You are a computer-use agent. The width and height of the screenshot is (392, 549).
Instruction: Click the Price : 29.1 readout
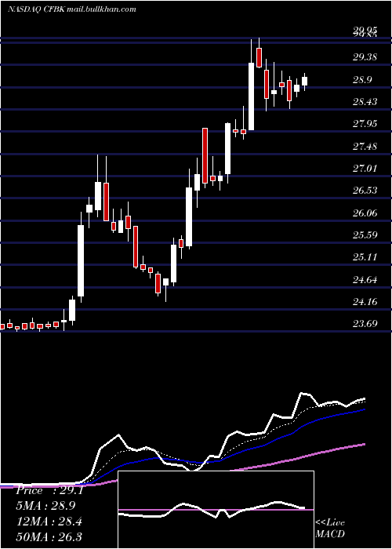click(x=49, y=490)
